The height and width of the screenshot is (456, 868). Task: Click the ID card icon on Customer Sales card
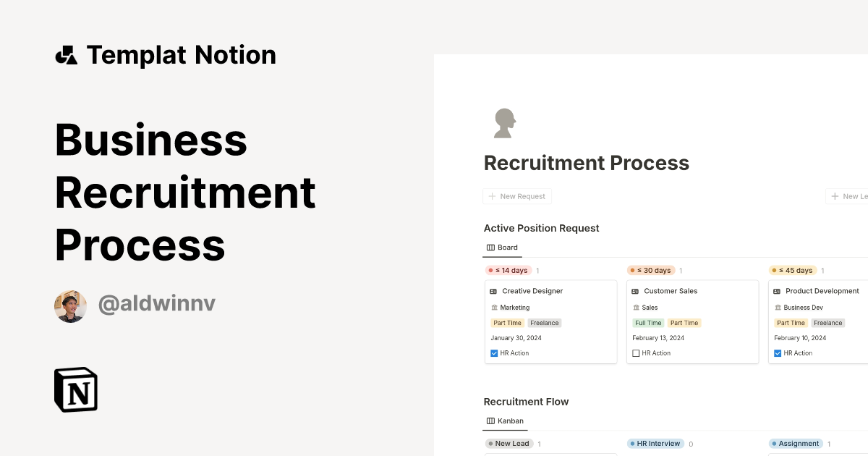(635, 291)
